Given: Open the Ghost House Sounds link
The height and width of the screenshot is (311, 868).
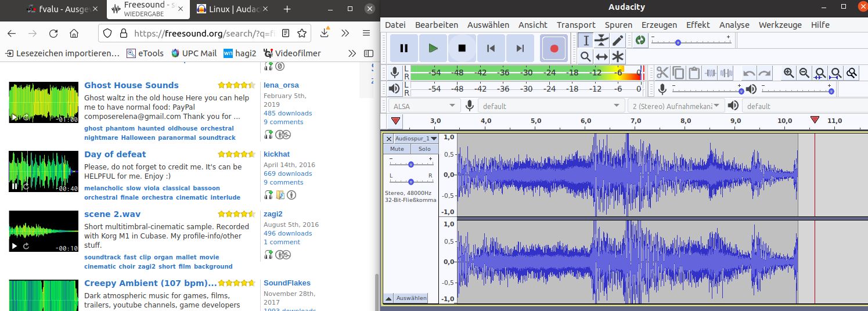Looking at the screenshot, I should [x=131, y=85].
